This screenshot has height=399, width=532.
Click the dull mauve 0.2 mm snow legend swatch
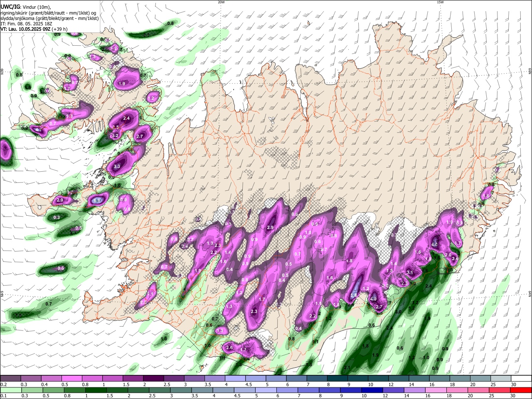tap(10, 379)
